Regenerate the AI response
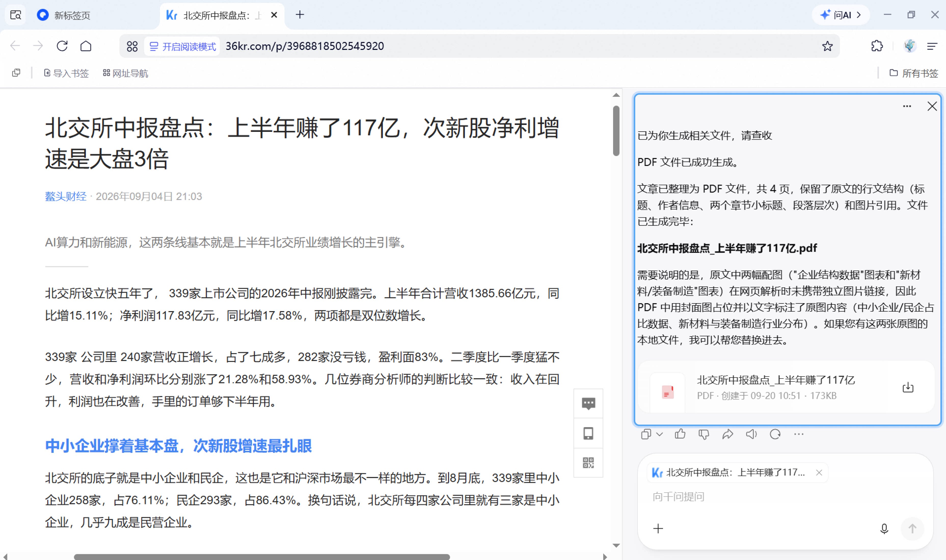 (x=775, y=434)
